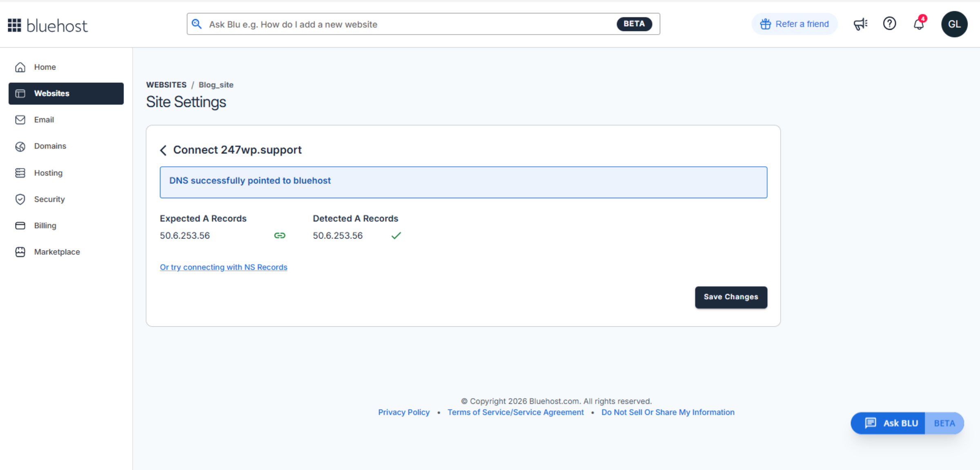Click the announcements megaphone icon

tap(860, 24)
